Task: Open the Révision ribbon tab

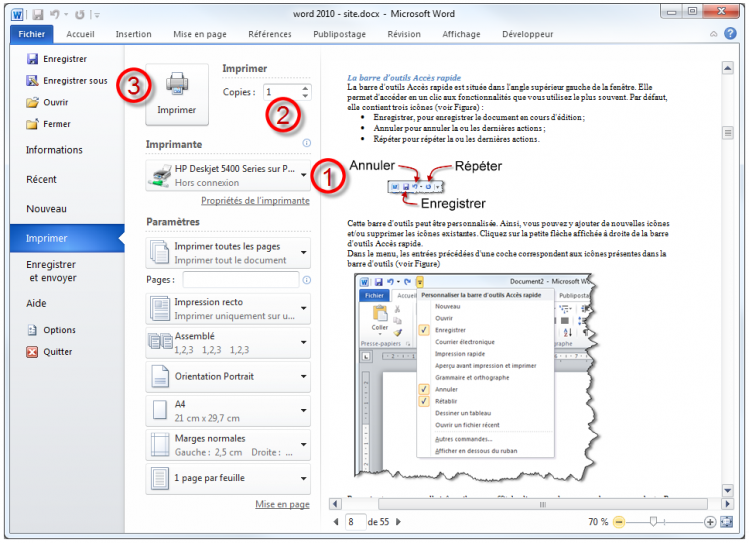Action: coord(404,33)
